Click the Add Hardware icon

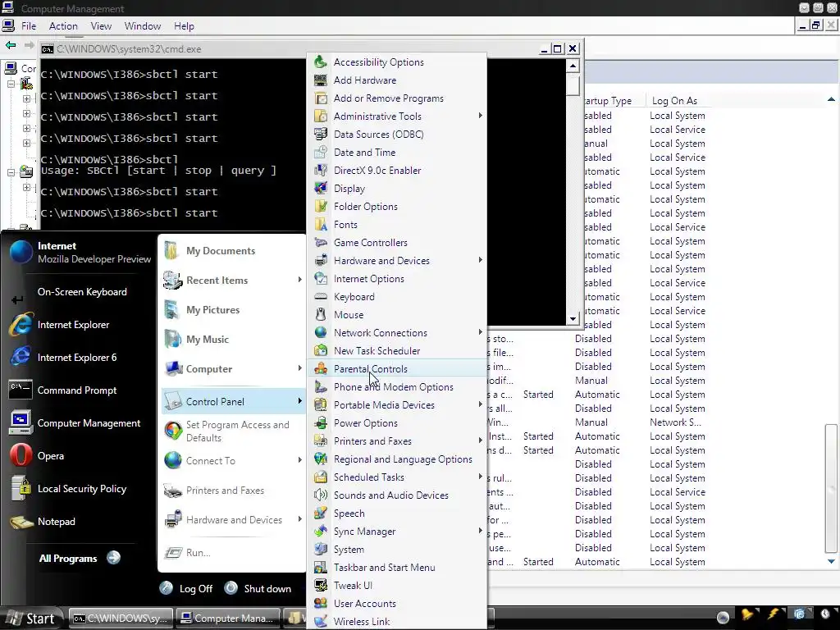click(321, 80)
